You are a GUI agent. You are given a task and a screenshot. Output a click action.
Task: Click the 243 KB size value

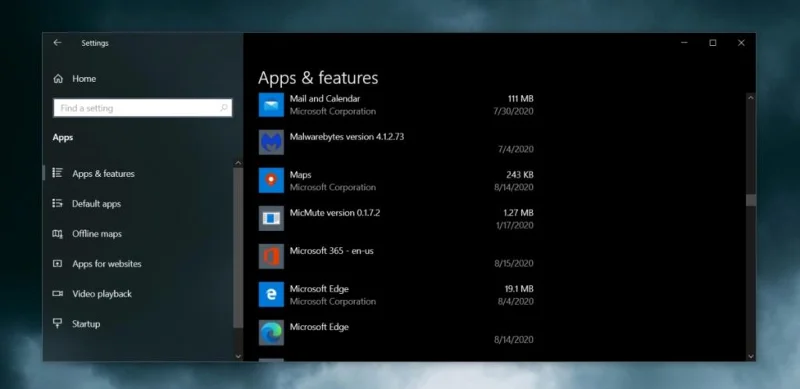(520, 175)
